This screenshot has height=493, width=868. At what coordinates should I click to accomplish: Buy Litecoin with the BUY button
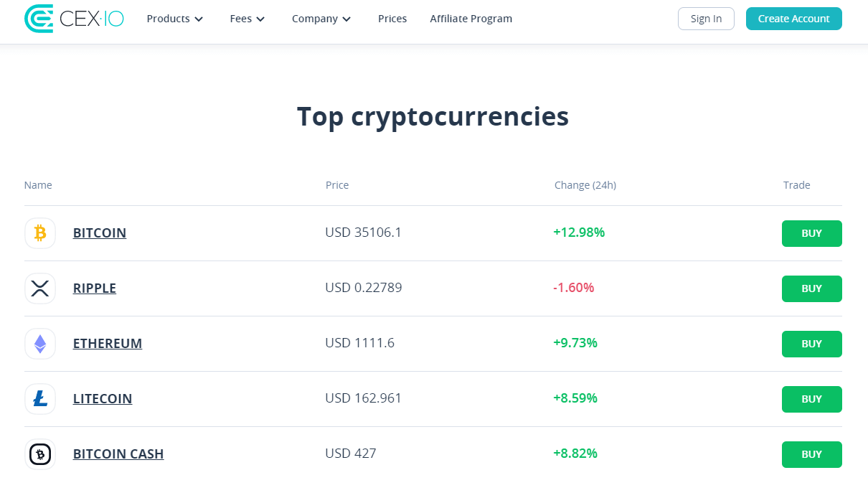point(812,399)
